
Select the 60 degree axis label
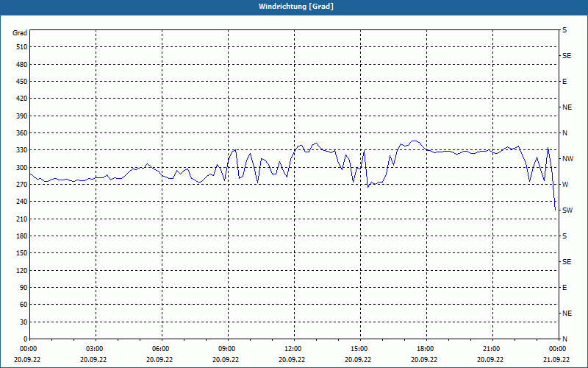pos(24,305)
